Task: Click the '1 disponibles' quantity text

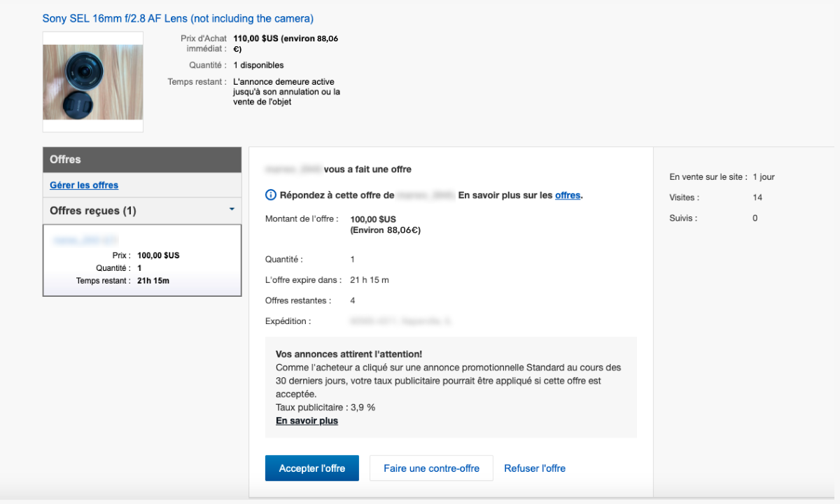Action: 258,65
